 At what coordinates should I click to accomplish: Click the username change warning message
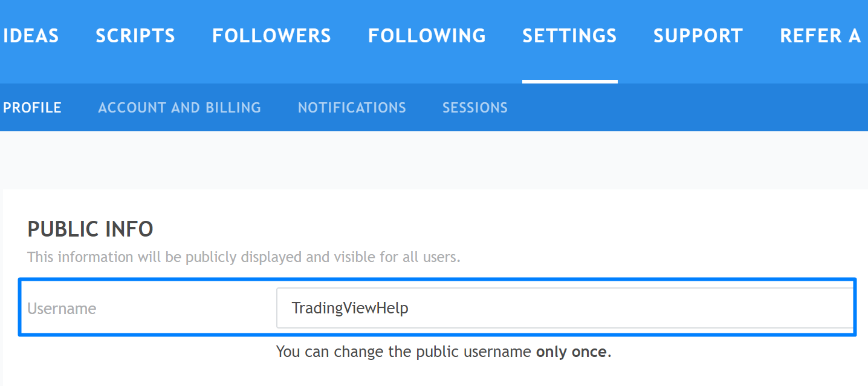[x=443, y=352]
